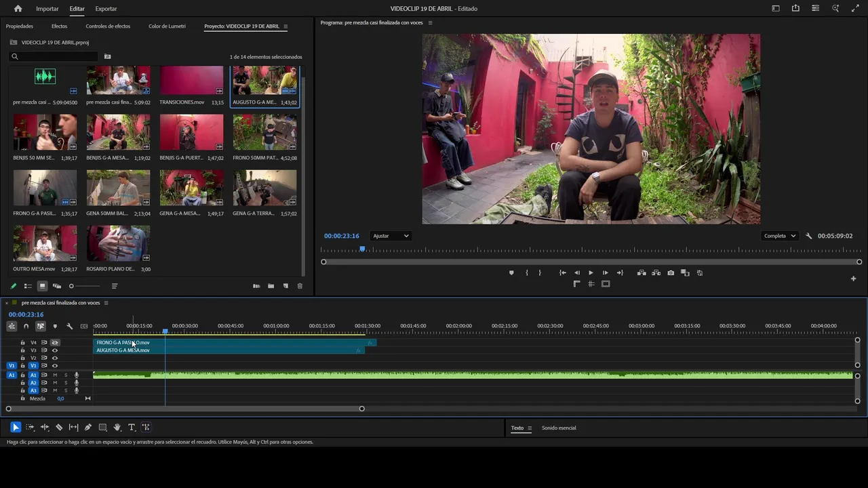The height and width of the screenshot is (488, 868).
Task: Open the timeline sequence panel menu
Action: click(106, 303)
